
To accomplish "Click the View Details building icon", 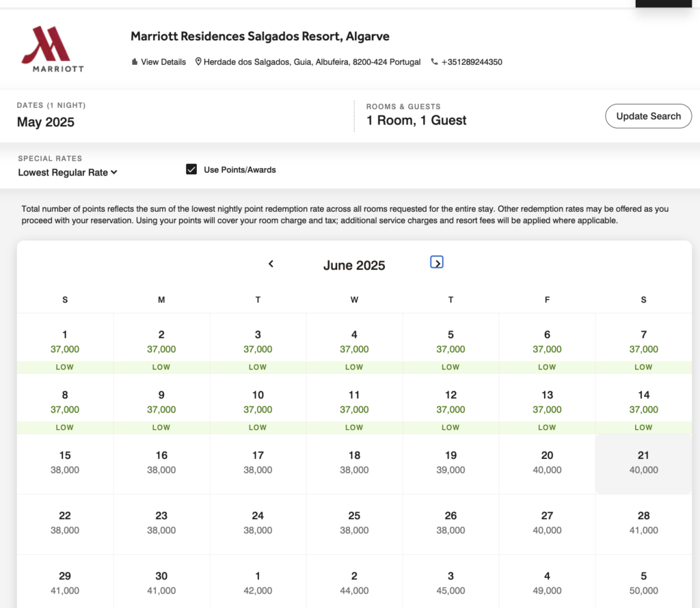I will coord(135,61).
